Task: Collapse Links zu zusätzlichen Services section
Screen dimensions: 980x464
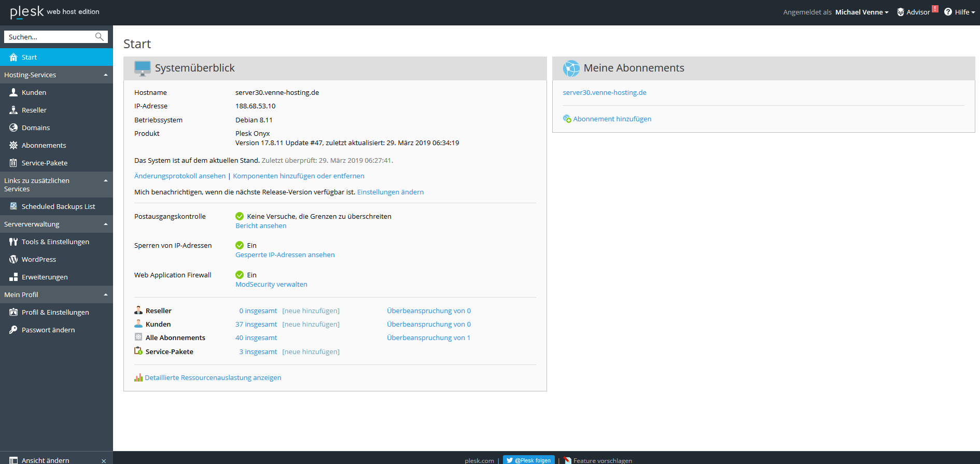Action: (106, 180)
